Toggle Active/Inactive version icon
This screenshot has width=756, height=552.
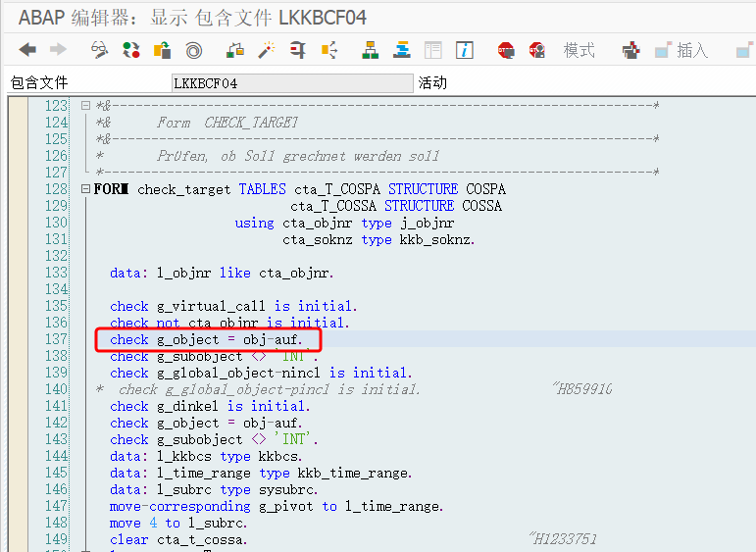pos(130,50)
